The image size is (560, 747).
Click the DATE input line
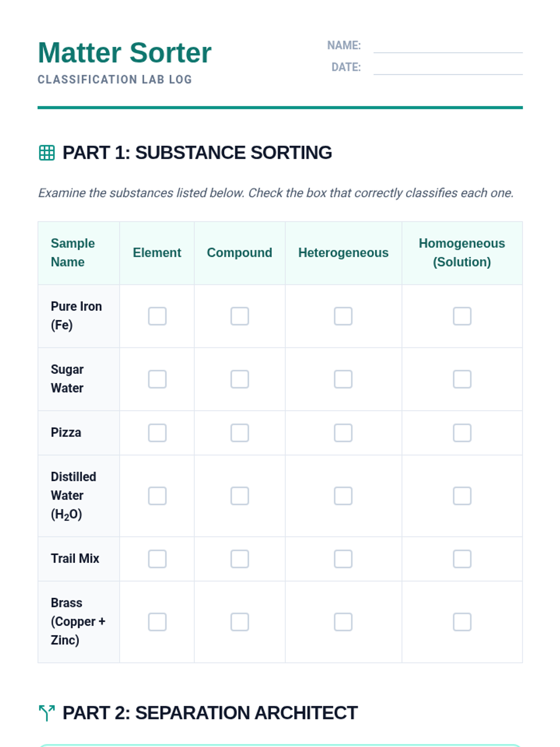pos(448,68)
